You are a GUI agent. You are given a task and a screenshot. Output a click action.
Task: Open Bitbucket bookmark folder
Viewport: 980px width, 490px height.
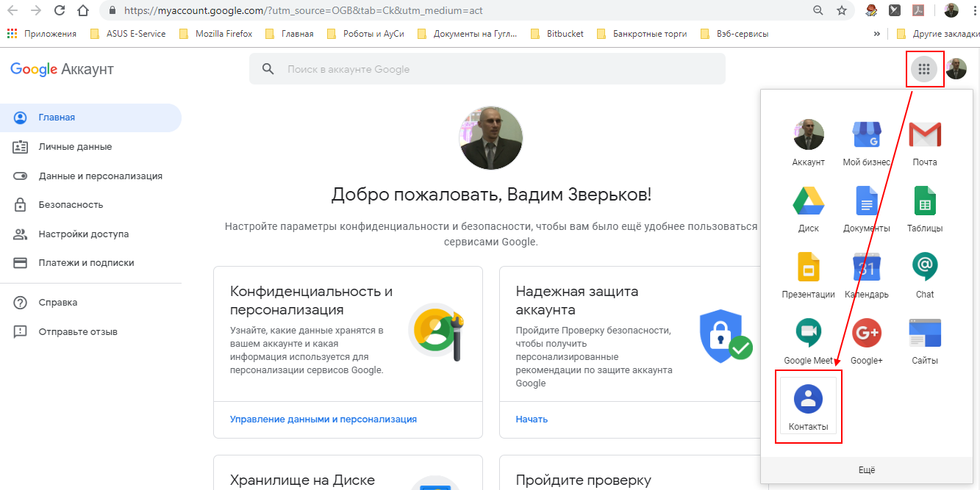[x=557, y=34]
